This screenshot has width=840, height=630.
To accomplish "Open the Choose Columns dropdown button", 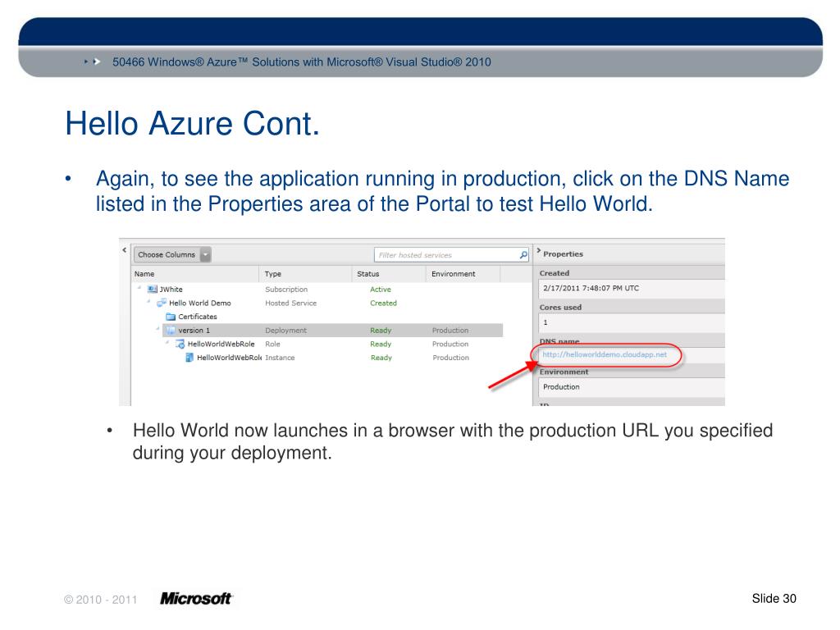I will click(x=172, y=255).
